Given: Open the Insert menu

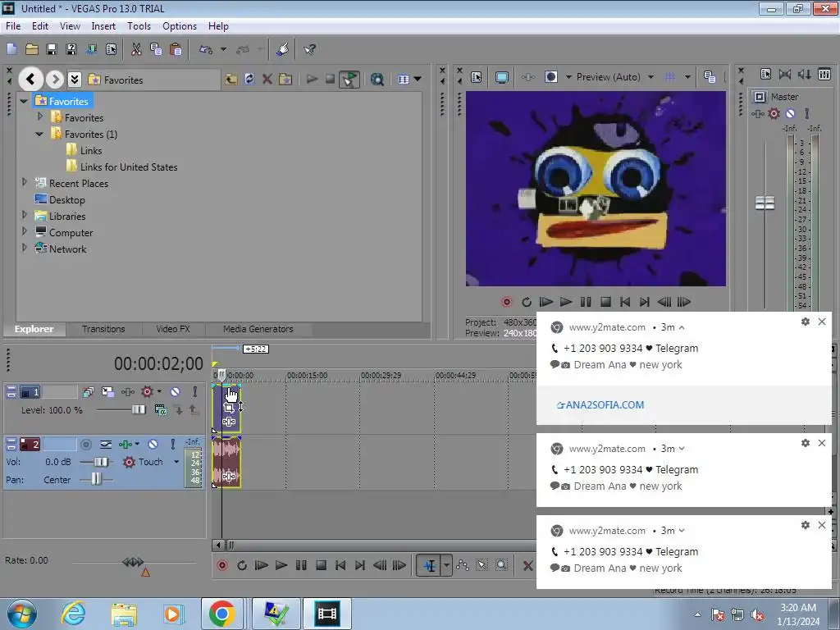Looking at the screenshot, I should 103,25.
